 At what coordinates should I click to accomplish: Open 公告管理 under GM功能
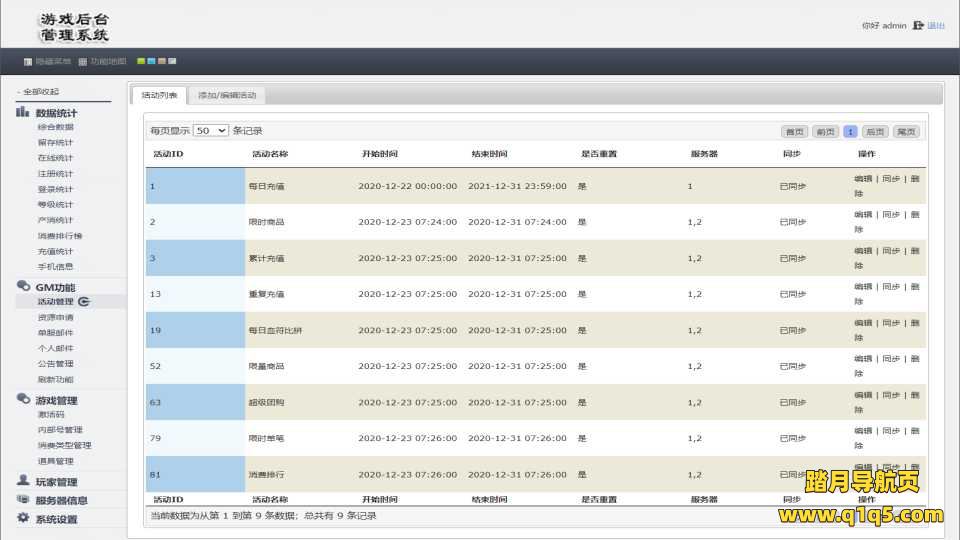[x=55, y=364]
